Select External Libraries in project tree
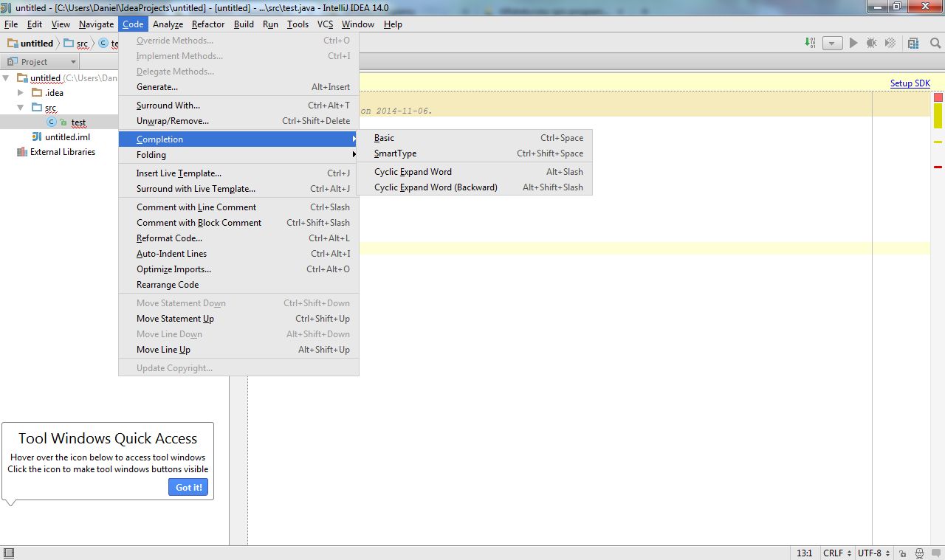Viewport: 945px width, 560px height. [x=63, y=152]
